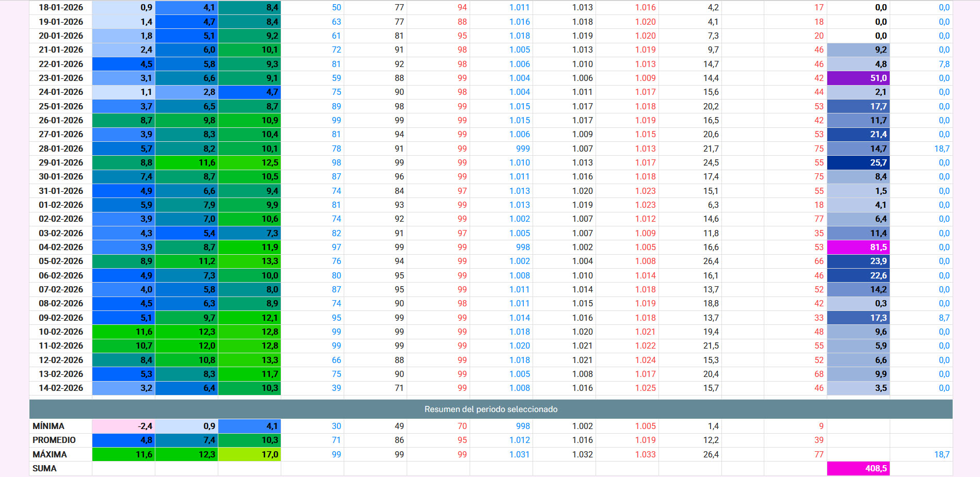This screenshot has width=980, height=477.
Task: Select the blue 7,8 value on 22-01-2026
Action: 943,64
